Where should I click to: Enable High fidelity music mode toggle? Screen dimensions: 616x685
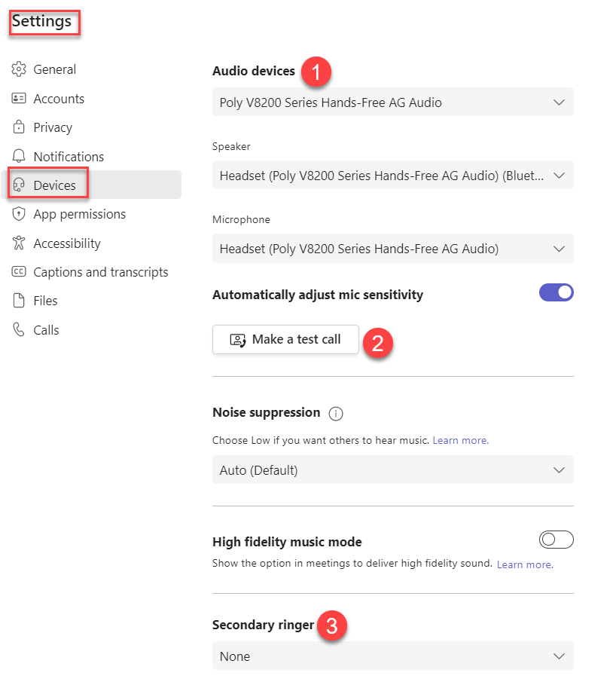(x=556, y=540)
